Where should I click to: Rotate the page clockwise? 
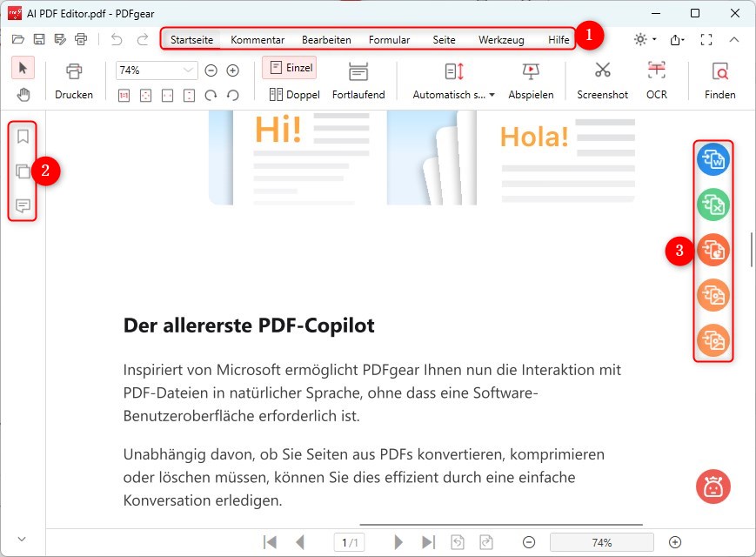pos(211,96)
